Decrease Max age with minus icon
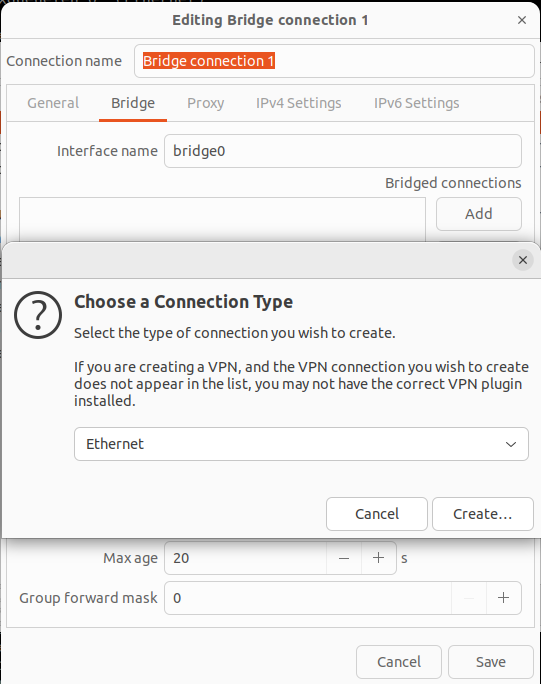Viewport: 541px width, 684px height. 344,557
